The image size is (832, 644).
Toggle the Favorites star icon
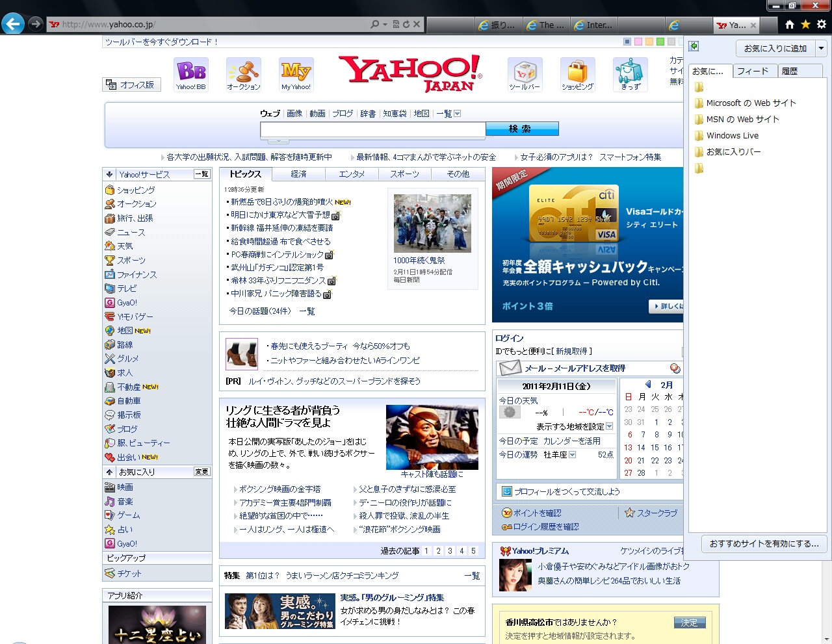(x=805, y=25)
